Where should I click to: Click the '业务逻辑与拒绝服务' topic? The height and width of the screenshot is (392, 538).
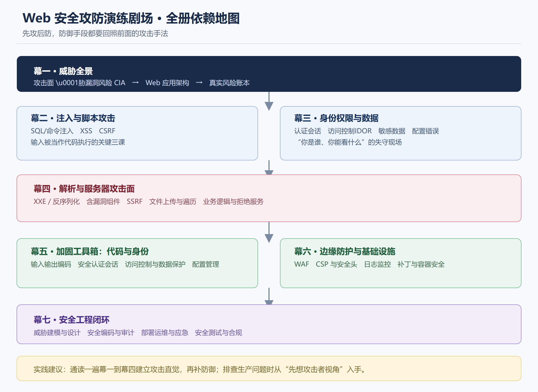coord(233,202)
